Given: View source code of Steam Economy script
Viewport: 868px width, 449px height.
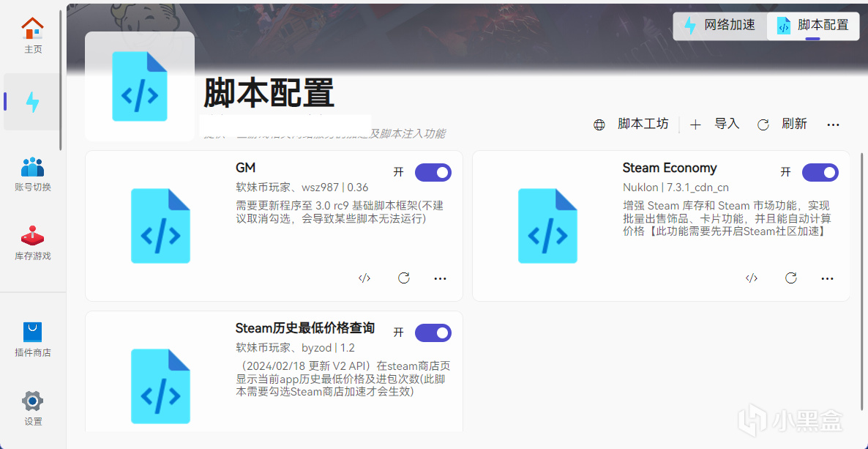Looking at the screenshot, I should 751,278.
